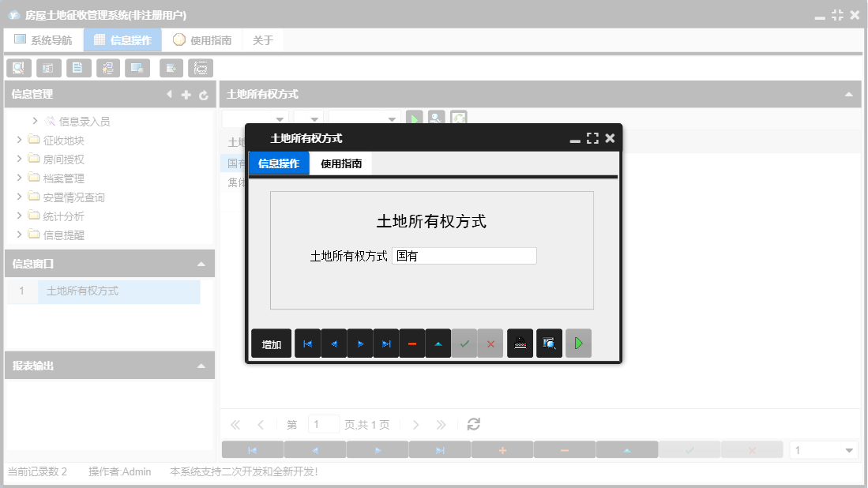Viewport: 868px width, 488px height.
Task: Click the print preview icon in the dialog
Action: 549,343
